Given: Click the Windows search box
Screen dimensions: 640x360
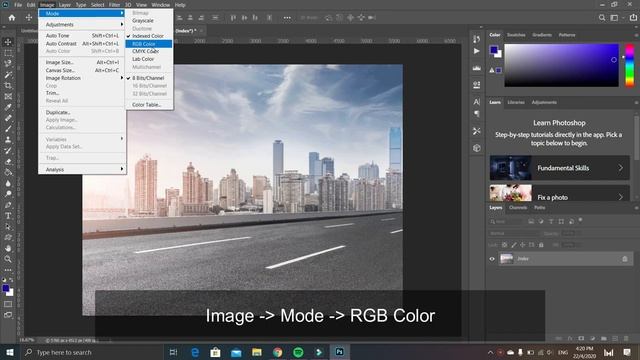Looking at the screenshot, I should pyautogui.click(x=91, y=352).
